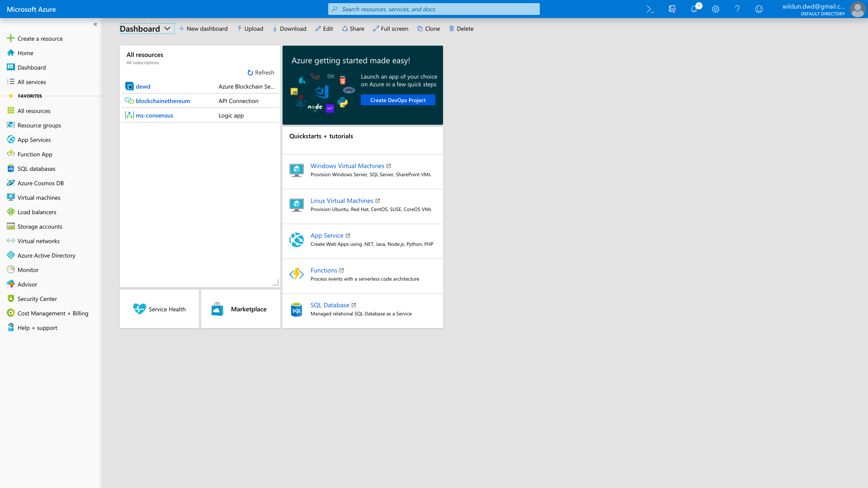Collapse the left sidebar with double chevron
This screenshot has width=868, height=488.
click(x=95, y=24)
